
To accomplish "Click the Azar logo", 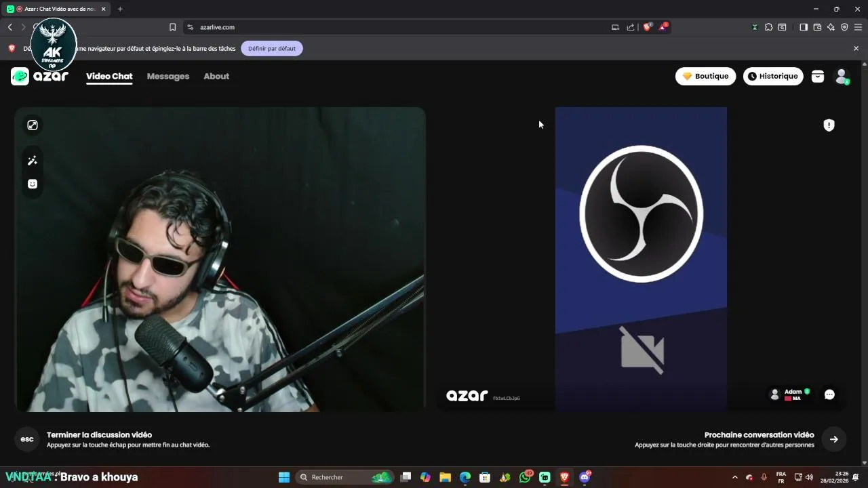I will point(39,76).
